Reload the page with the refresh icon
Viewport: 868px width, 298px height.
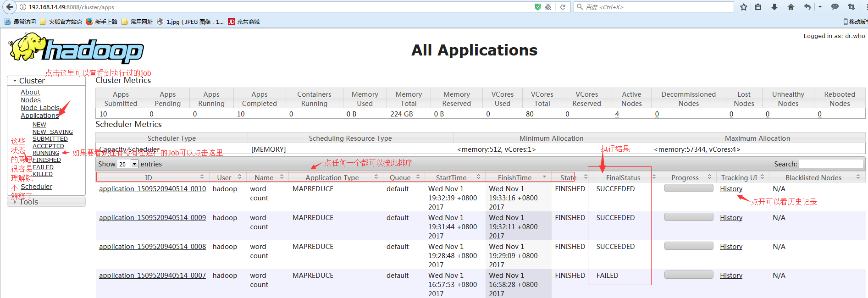coord(563,7)
